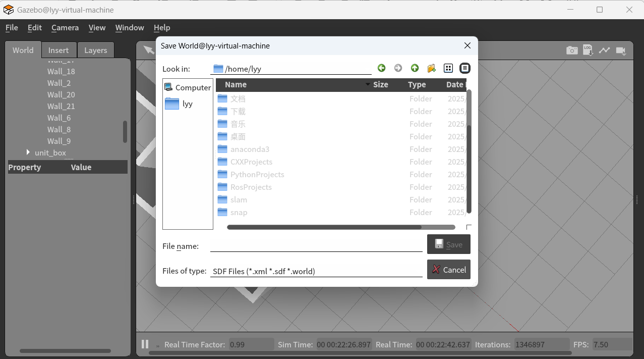Open the Look in path dropdown

[291, 69]
